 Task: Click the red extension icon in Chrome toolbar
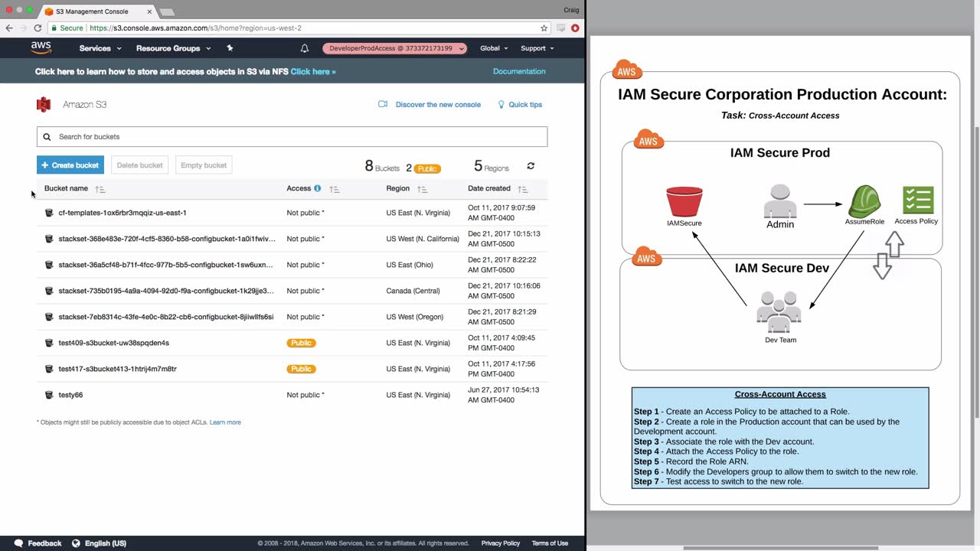click(575, 28)
